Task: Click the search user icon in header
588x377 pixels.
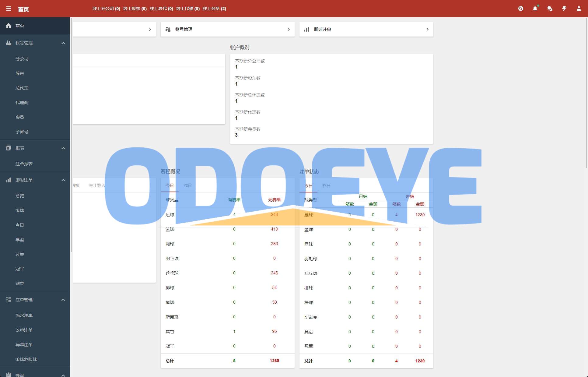Action: coord(521,9)
